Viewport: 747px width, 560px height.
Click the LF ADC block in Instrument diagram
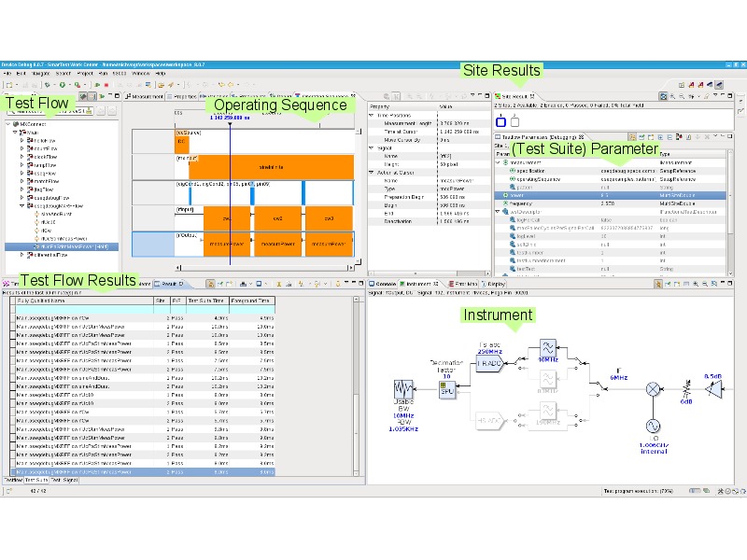[x=489, y=363]
